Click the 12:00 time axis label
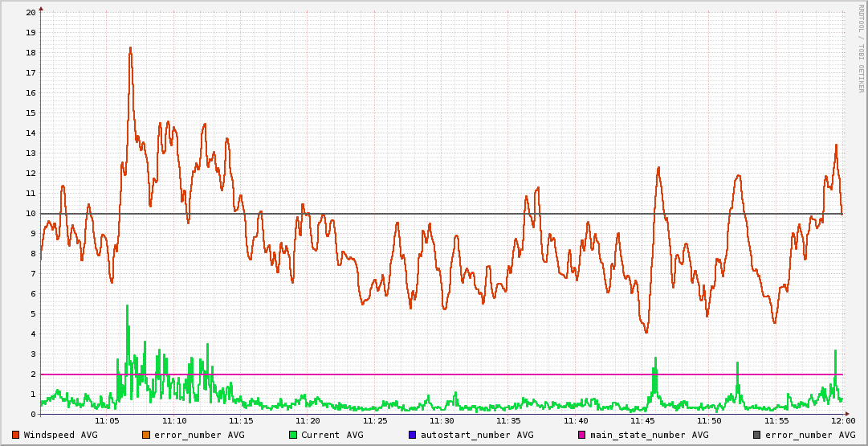Viewport: 868px width, 446px height. 842,420
